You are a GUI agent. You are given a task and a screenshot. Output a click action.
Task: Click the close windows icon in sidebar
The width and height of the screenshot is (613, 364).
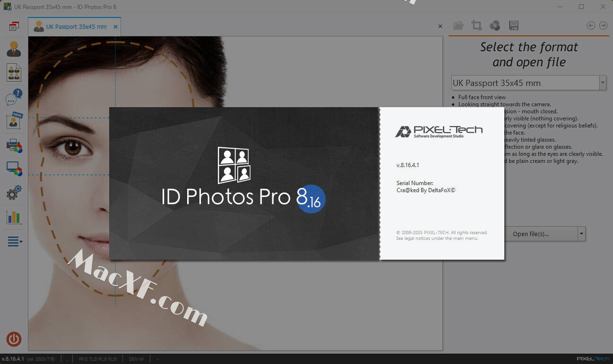coord(14,26)
